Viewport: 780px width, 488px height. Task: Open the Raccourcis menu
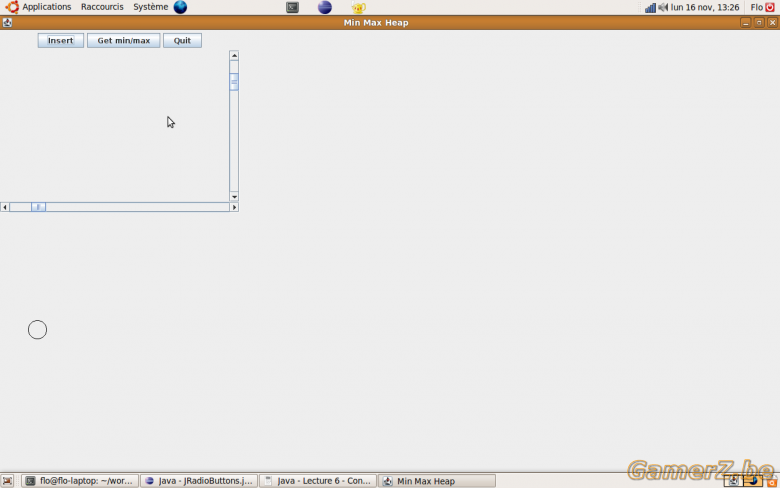[102, 7]
